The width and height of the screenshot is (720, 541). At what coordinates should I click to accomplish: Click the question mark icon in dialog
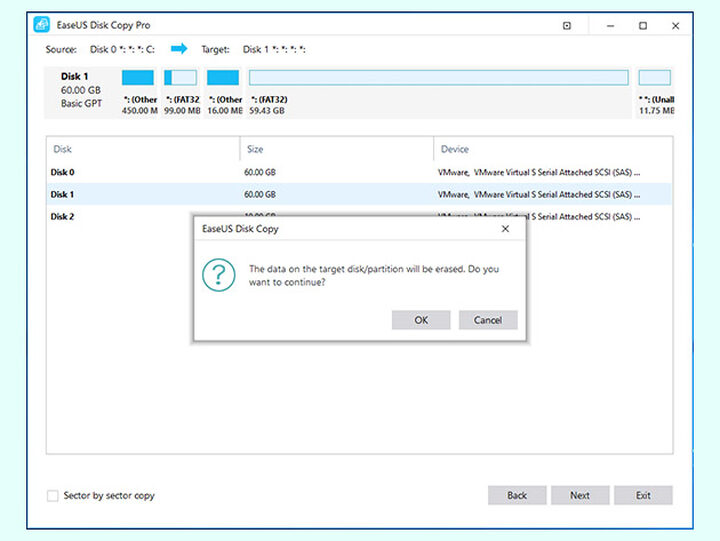point(218,275)
